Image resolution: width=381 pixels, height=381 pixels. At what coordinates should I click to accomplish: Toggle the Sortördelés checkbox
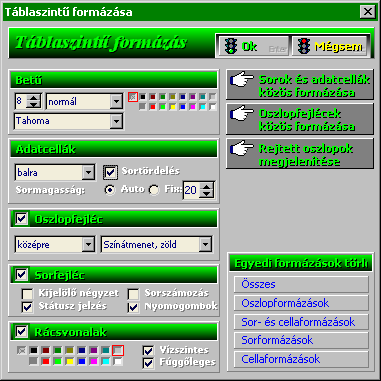pyautogui.click(x=110, y=172)
